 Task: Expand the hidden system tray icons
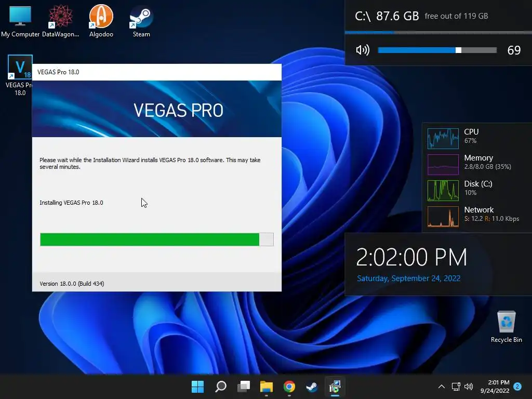(x=442, y=387)
